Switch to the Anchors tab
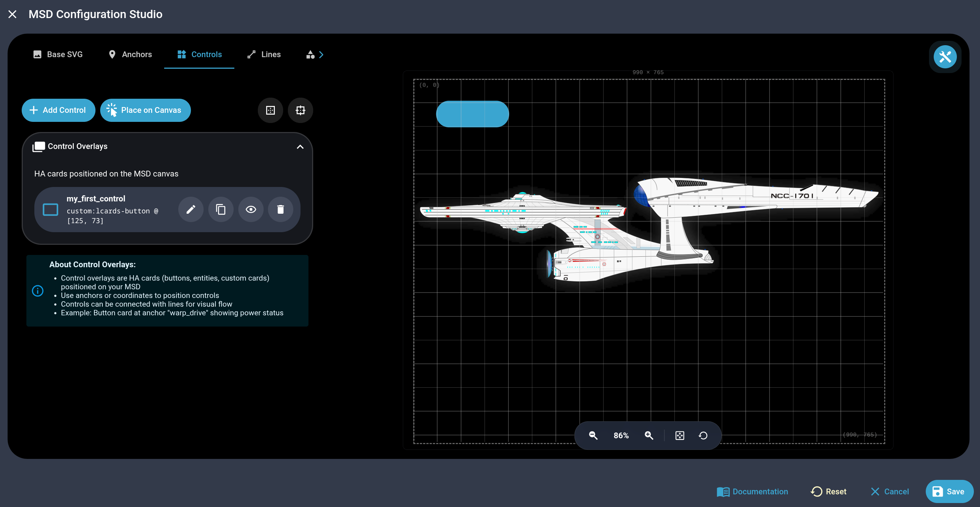The image size is (980, 507). (130, 54)
